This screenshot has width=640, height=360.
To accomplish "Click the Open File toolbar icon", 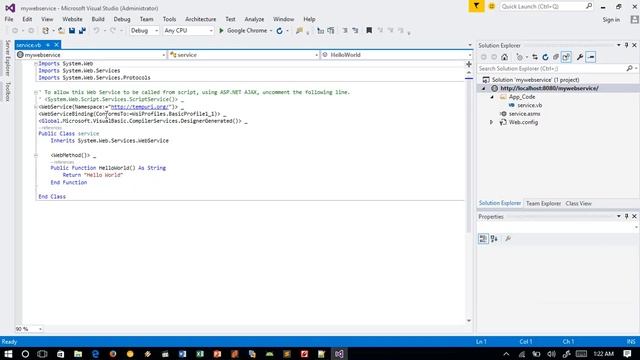I will tap(61, 31).
